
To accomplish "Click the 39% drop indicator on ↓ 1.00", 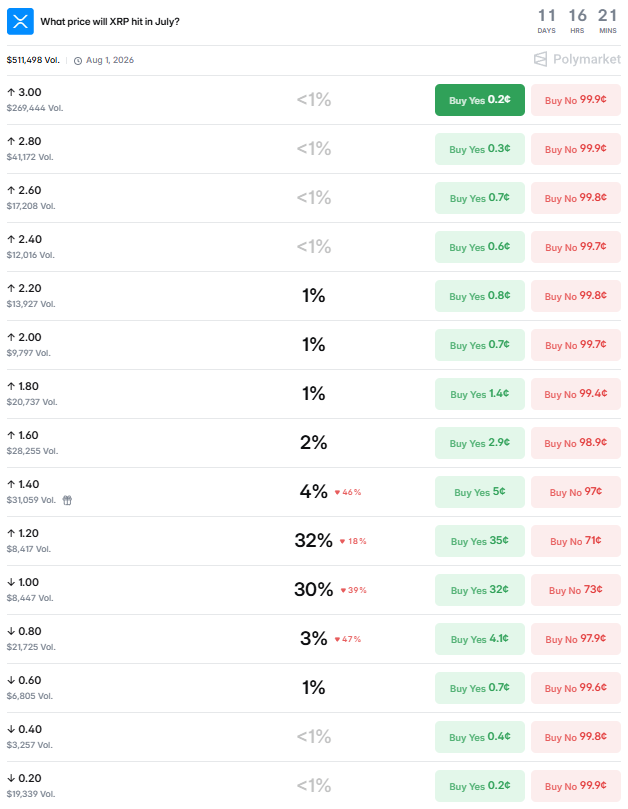I will [x=353, y=590].
